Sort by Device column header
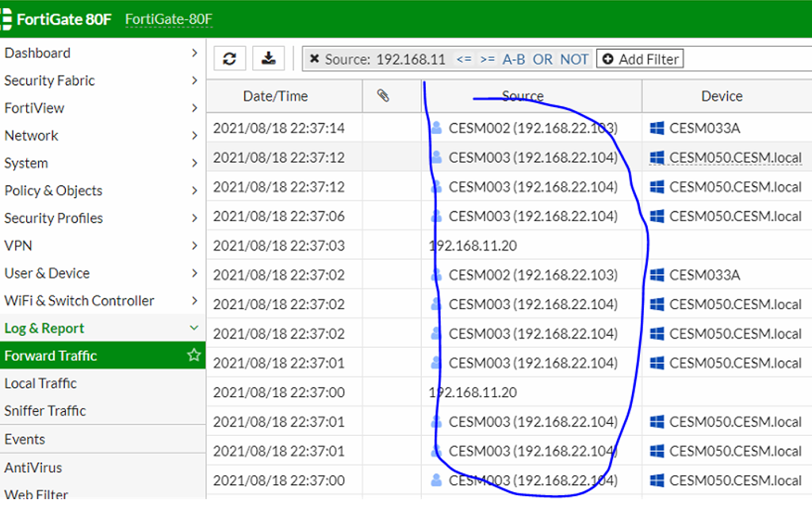Image resolution: width=812 pixels, height=515 pixels. 722,97
